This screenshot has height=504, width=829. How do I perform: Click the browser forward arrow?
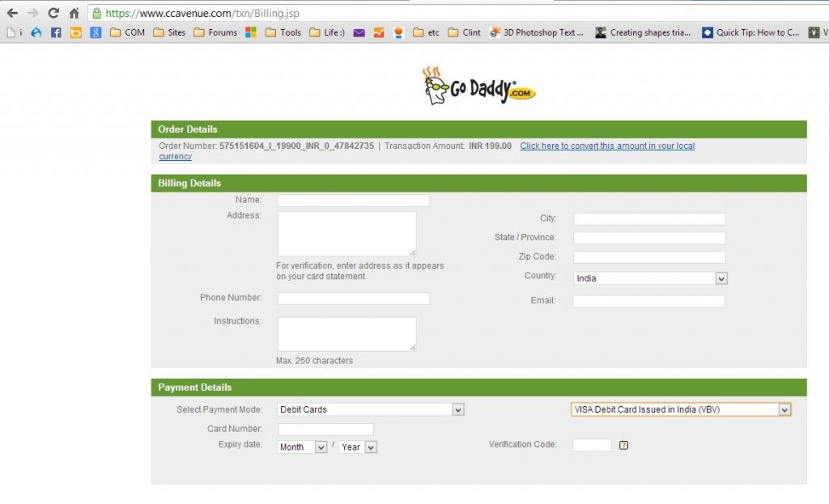tap(32, 13)
